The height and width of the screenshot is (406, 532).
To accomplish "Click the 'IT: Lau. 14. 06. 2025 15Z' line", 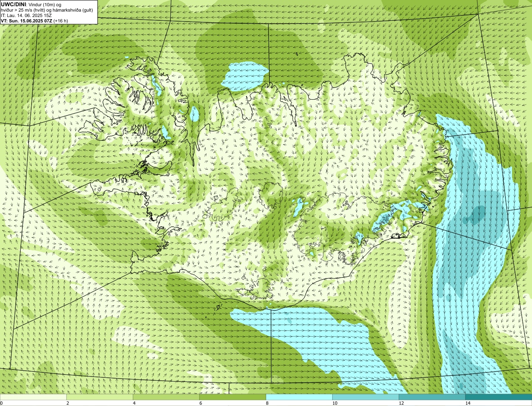I will 26,15.
